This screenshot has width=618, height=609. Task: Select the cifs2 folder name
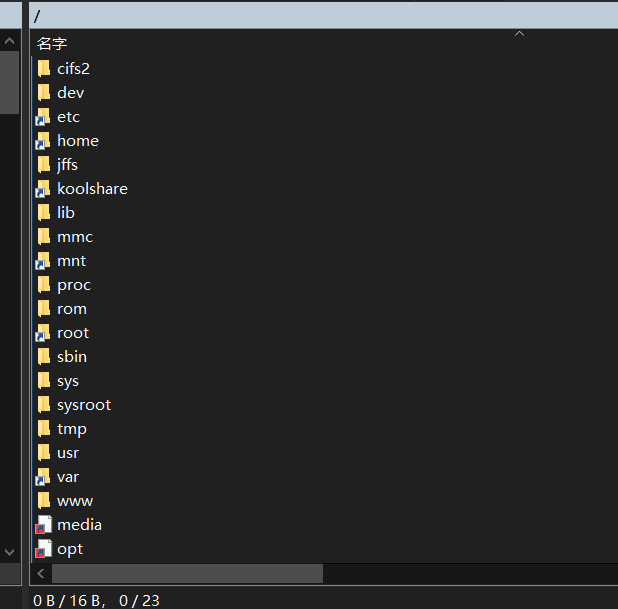click(74, 69)
